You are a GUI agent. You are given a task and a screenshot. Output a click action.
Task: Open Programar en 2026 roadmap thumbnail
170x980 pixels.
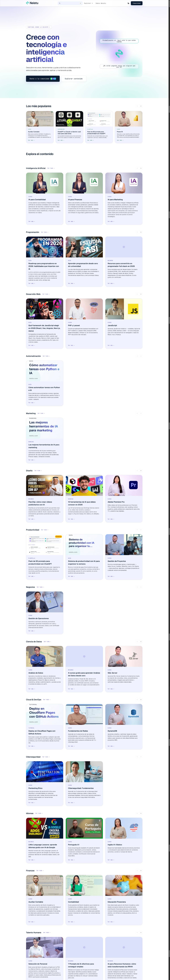click(x=44, y=247)
